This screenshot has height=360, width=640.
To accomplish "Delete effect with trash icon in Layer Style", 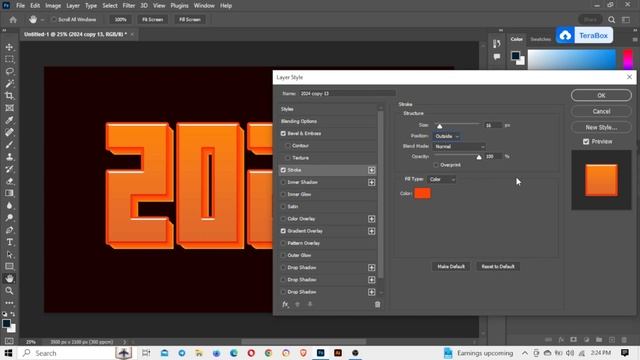I will (378, 304).
